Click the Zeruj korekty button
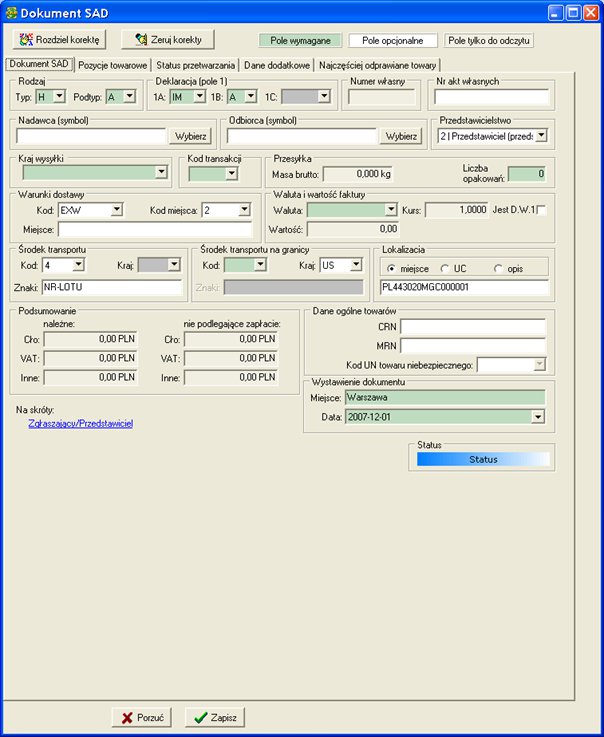Image resolution: width=604 pixels, height=737 pixels. tap(168, 39)
